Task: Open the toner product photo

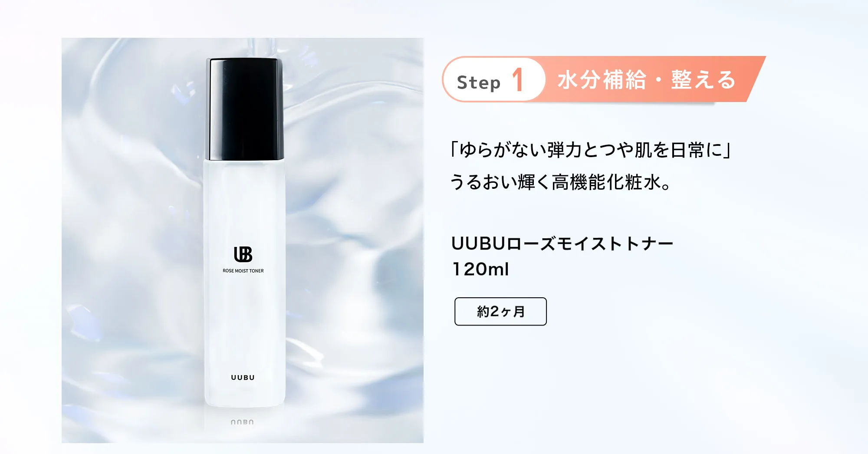Action: coord(243,240)
